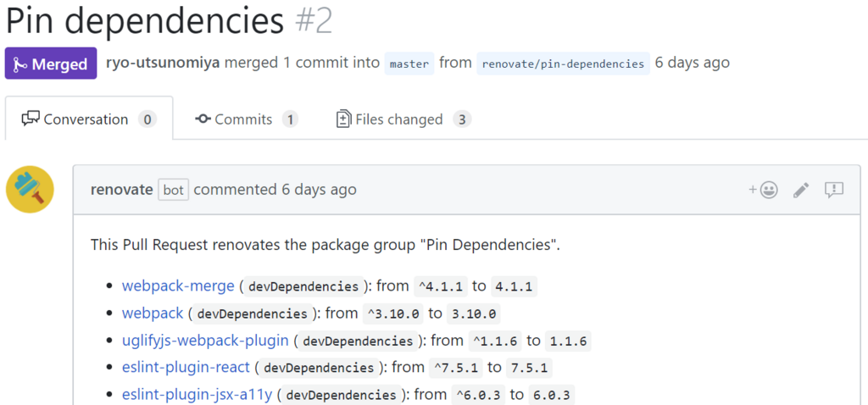
Task: Click the Conversation tab speech bubble icon
Action: pos(31,119)
